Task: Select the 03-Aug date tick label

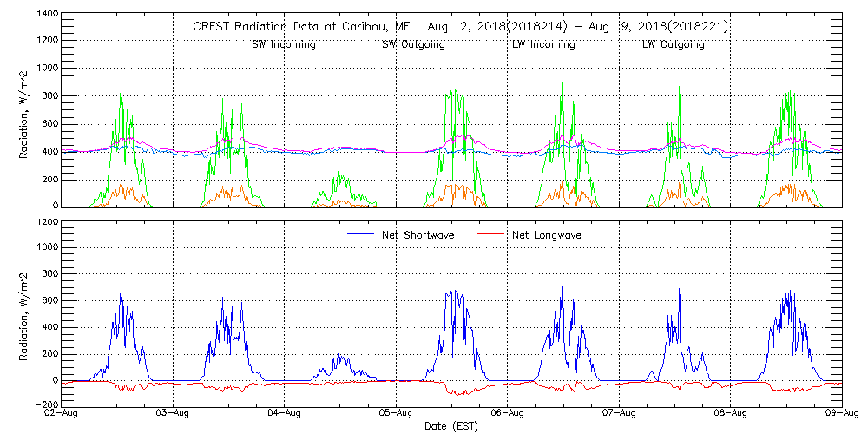Action: [x=173, y=414]
